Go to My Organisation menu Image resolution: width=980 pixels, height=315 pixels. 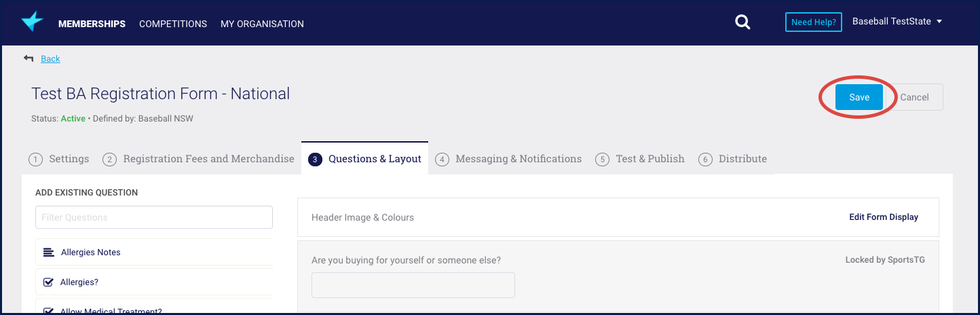(262, 24)
